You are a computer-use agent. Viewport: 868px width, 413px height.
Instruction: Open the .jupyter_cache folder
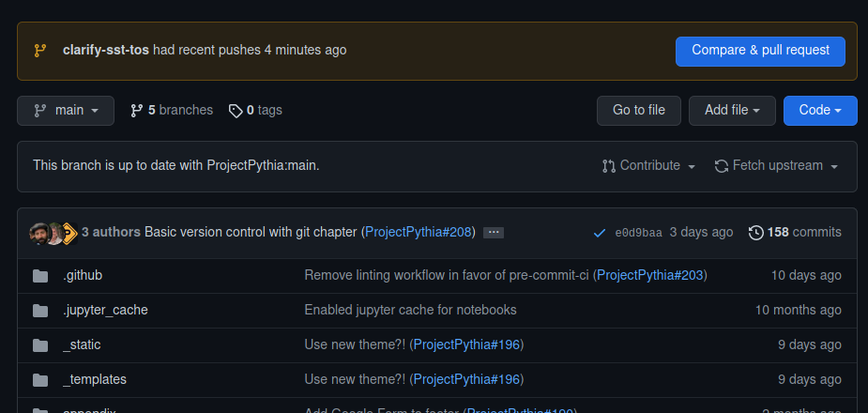click(105, 310)
